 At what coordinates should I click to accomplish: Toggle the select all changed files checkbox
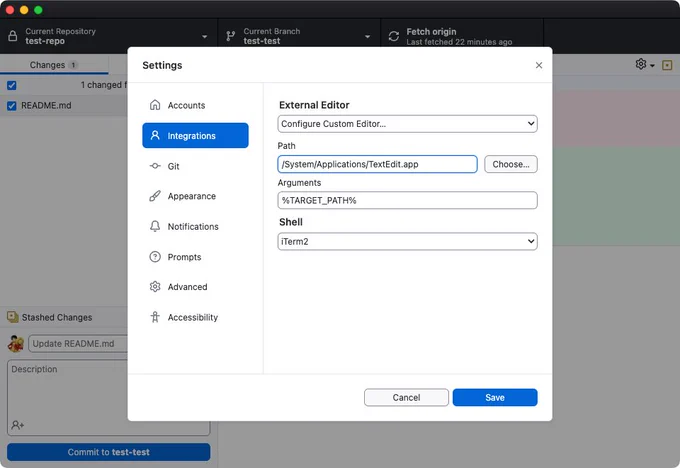point(12,85)
